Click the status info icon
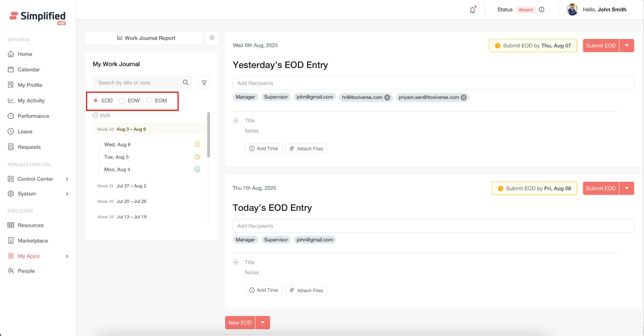The image size is (644, 336). [x=542, y=10]
